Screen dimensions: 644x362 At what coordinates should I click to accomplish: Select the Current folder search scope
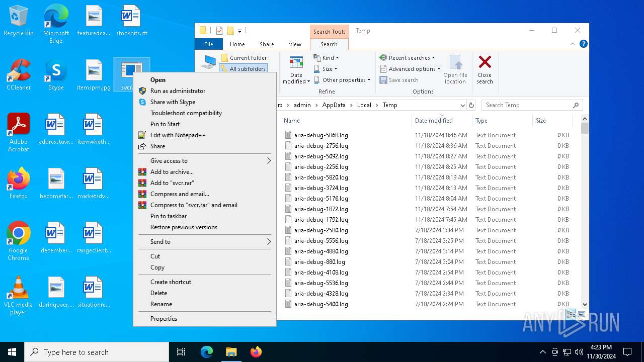pos(244,58)
